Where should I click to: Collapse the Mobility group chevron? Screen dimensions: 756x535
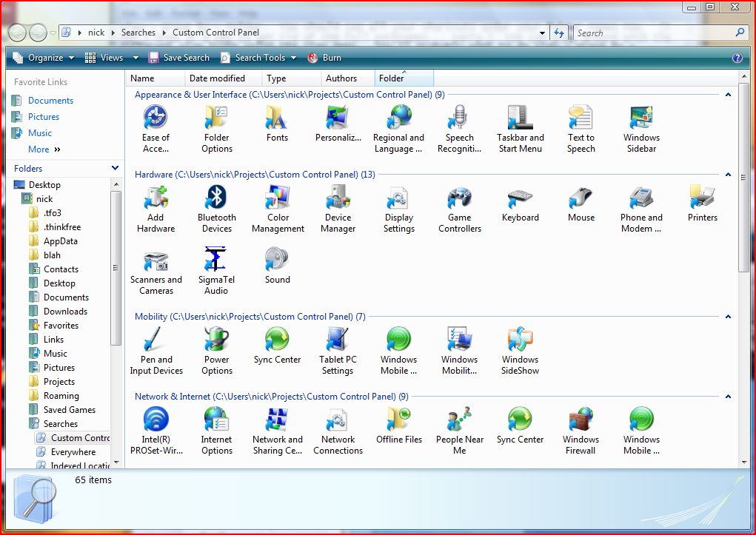click(728, 317)
